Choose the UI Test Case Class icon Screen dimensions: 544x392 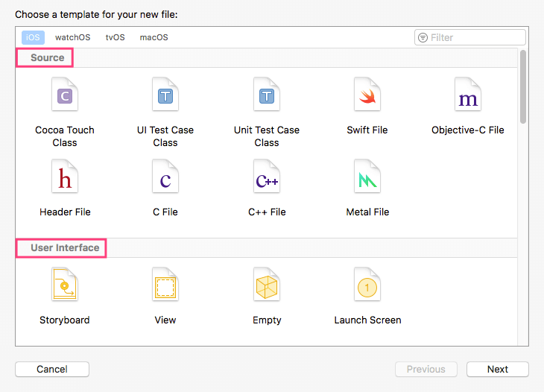165,94
